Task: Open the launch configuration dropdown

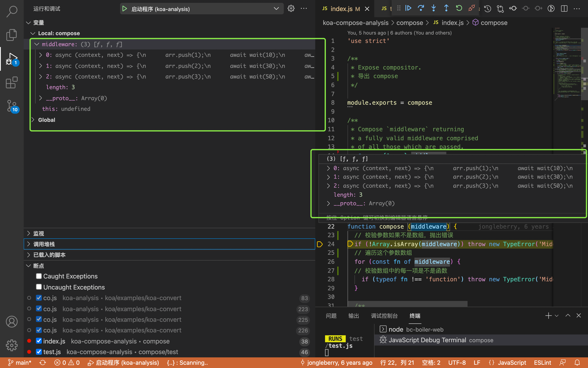Action: point(276,9)
